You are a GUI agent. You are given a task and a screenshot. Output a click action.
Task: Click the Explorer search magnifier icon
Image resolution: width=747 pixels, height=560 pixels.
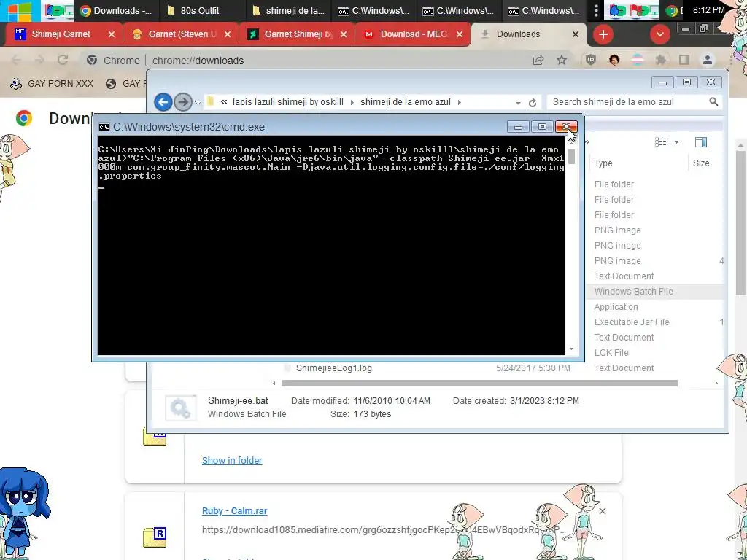click(x=713, y=102)
